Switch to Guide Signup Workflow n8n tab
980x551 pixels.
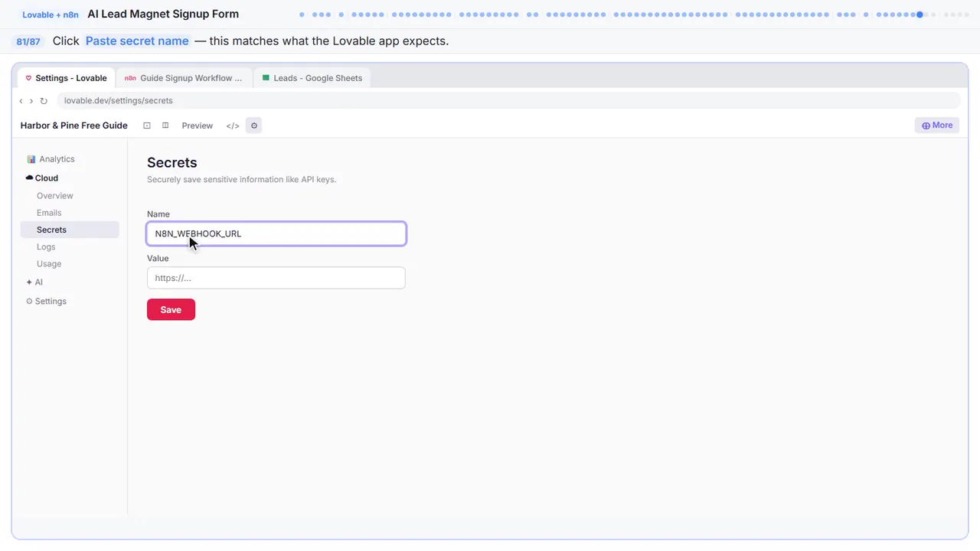(184, 78)
